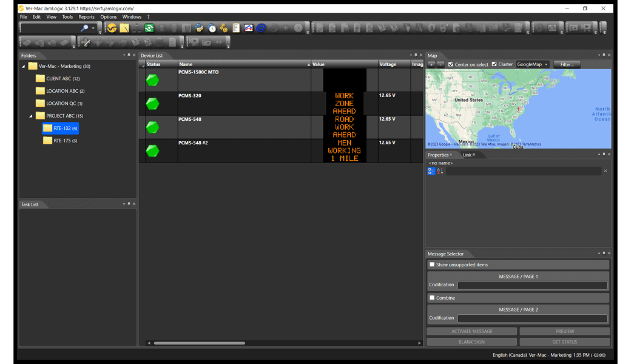Click the golden gears settings icon
This screenshot has height=364, width=631.
224,28
